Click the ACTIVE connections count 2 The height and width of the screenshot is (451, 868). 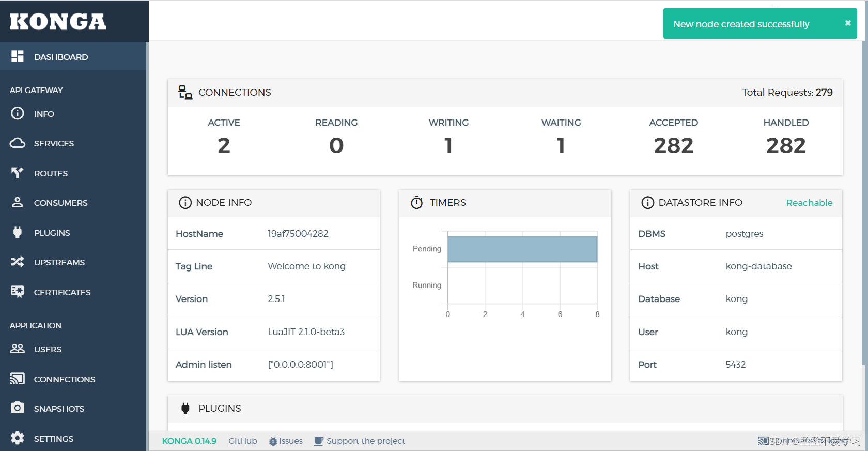(x=224, y=145)
